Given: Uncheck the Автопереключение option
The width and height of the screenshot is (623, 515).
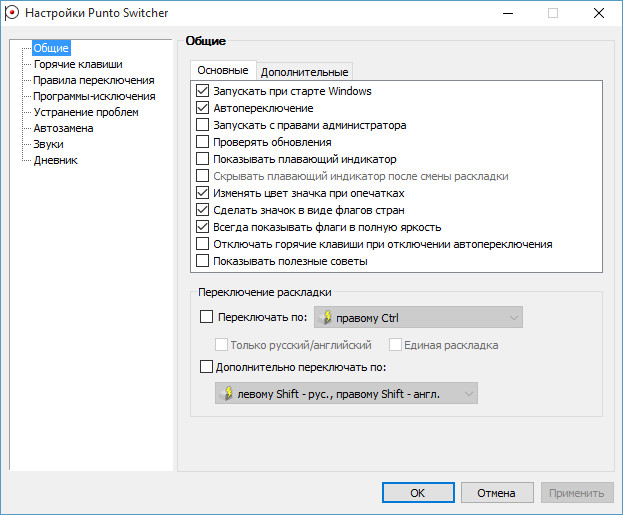Looking at the screenshot, I should [x=203, y=108].
